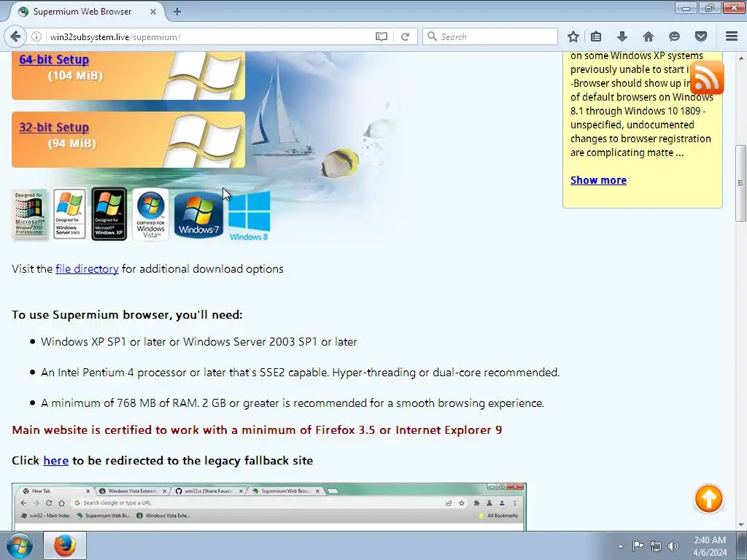This screenshot has height=560, width=747.
Task: Open the file directory link
Action: (87, 268)
